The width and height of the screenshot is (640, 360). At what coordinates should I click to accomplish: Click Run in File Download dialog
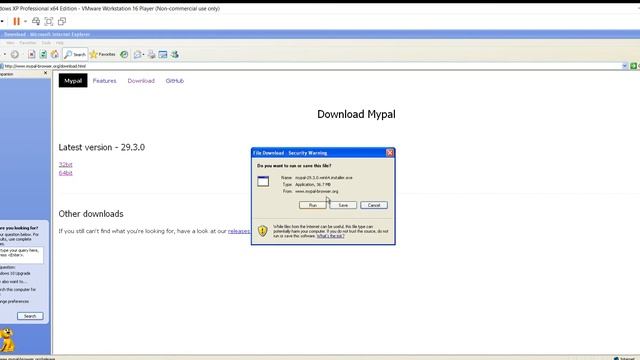click(x=313, y=205)
